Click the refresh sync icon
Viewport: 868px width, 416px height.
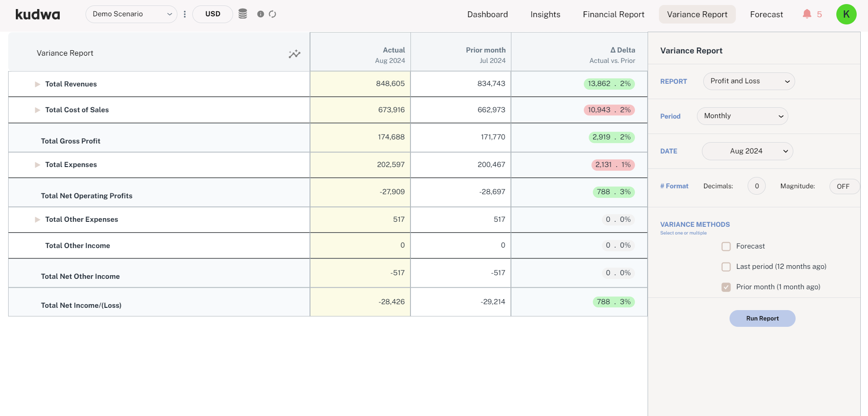(272, 14)
